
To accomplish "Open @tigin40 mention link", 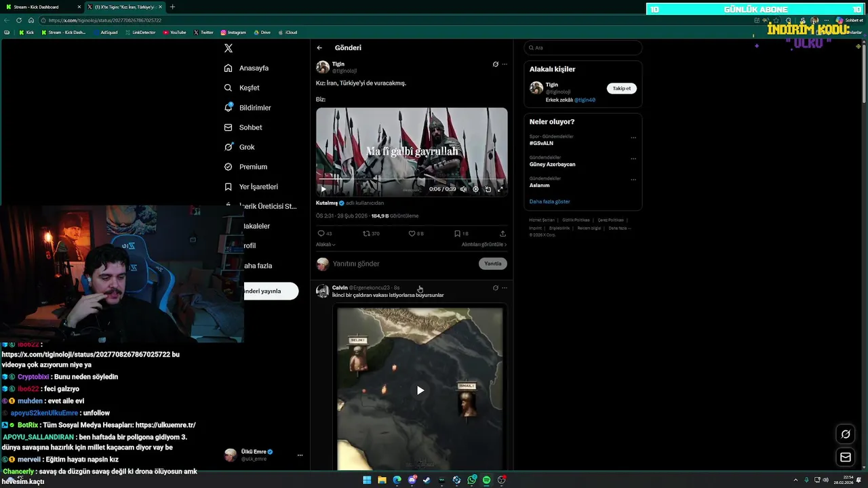I will (x=585, y=100).
